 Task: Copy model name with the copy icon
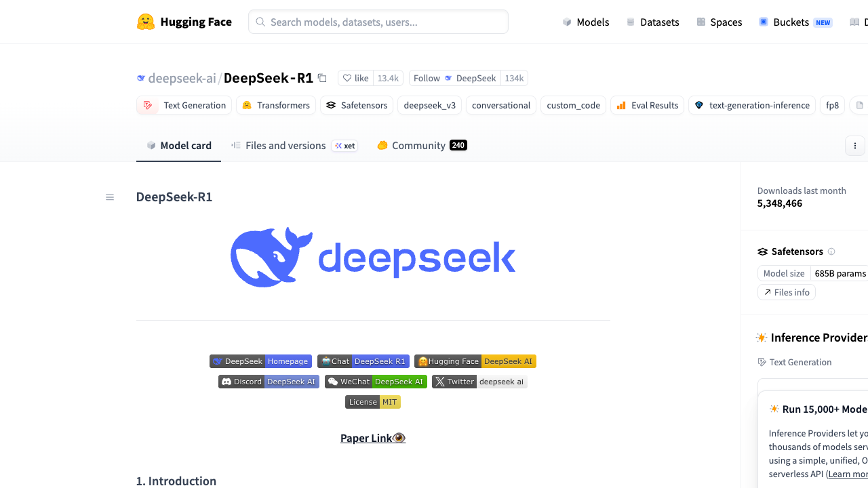[322, 78]
